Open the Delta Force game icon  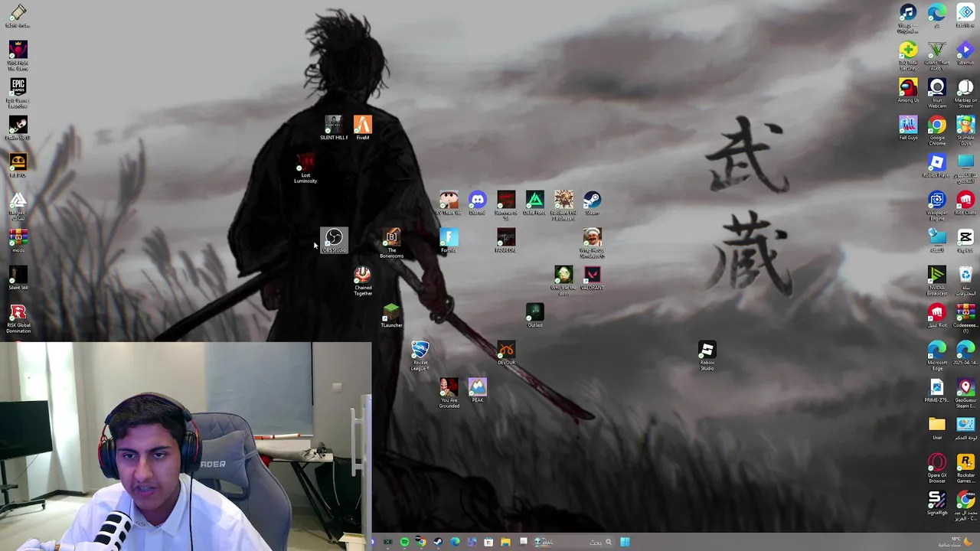(534, 203)
